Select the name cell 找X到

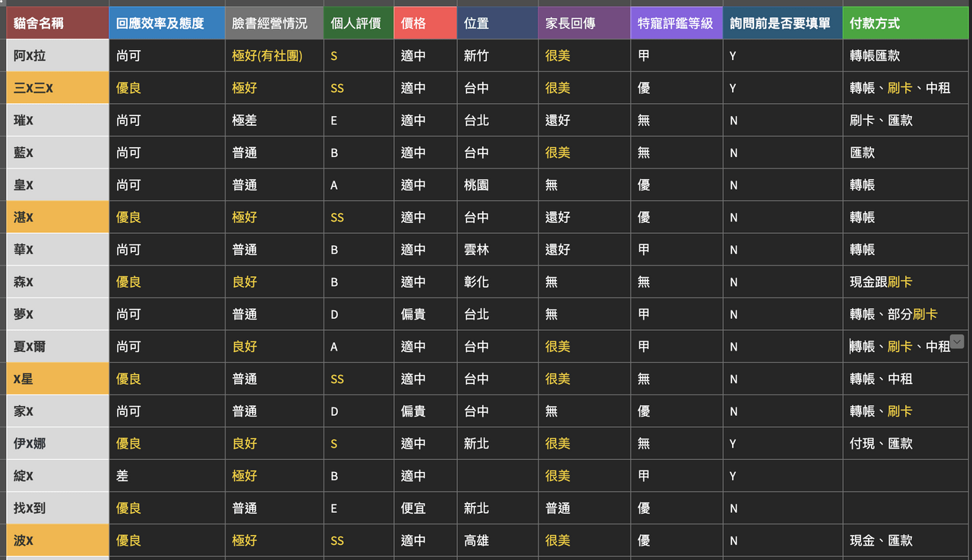[58, 508]
